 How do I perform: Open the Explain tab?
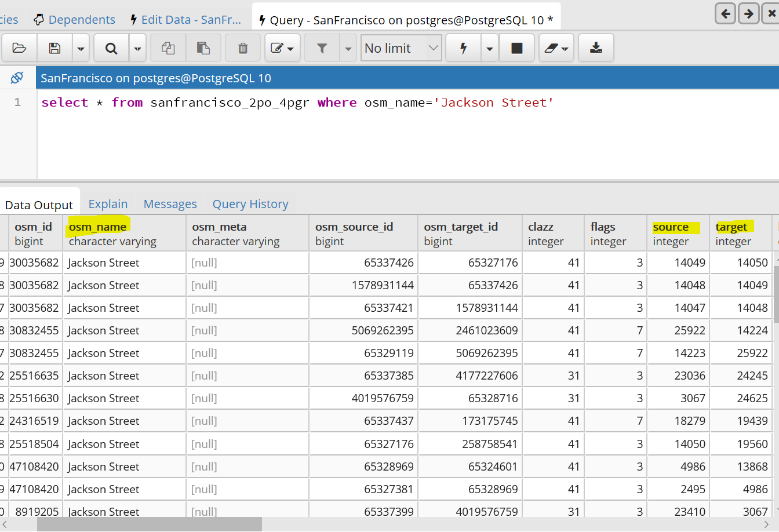108,204
